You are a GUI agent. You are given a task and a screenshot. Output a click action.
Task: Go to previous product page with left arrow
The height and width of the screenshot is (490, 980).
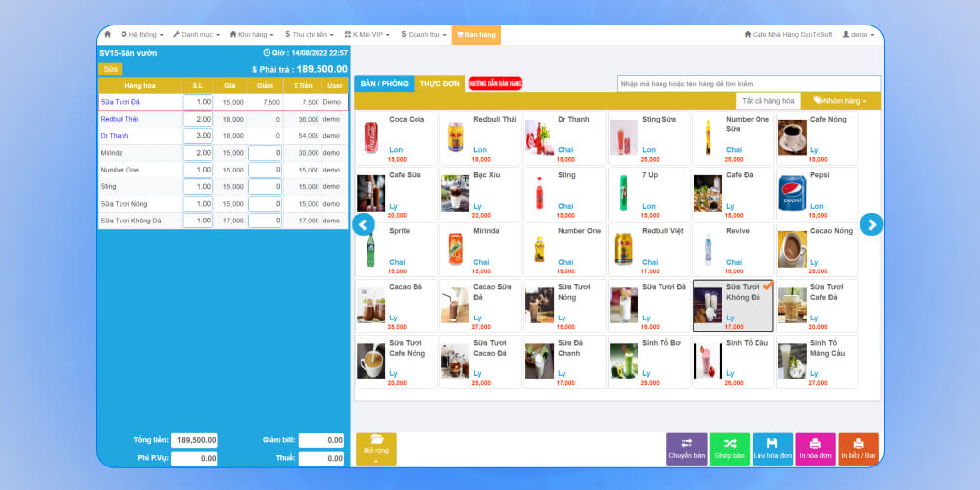[x=364, y=224]
